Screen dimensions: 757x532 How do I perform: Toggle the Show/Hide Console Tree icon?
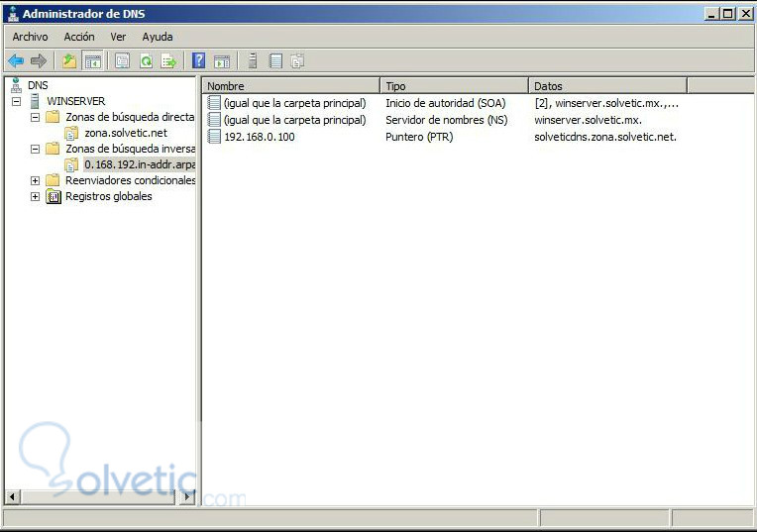click(93, 61)
